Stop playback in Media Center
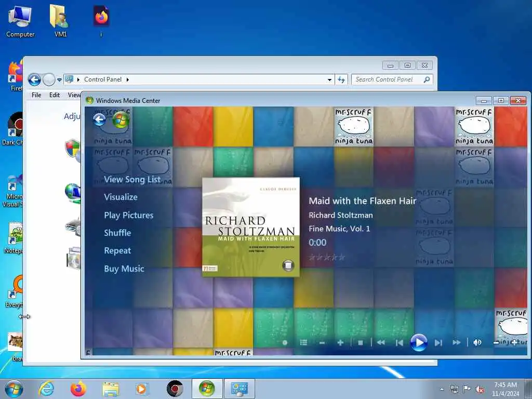This screenshot has width=532, height=399. pyautogui.click(x=361, y=343)
